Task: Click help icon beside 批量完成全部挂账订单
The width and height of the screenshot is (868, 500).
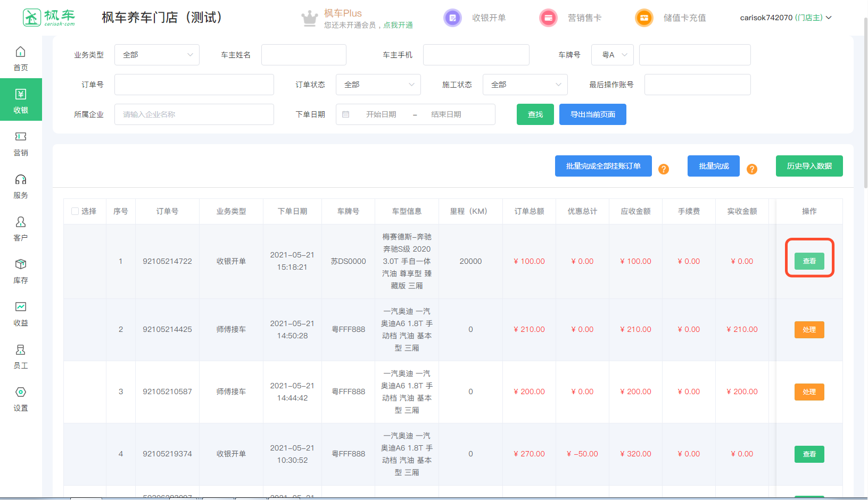Action: tap(664, 169)
